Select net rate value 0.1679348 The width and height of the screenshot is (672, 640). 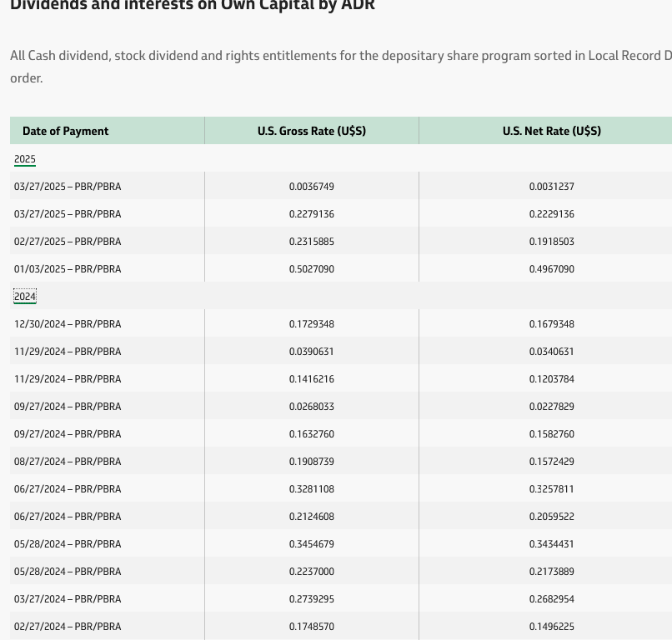click(552, 324)
